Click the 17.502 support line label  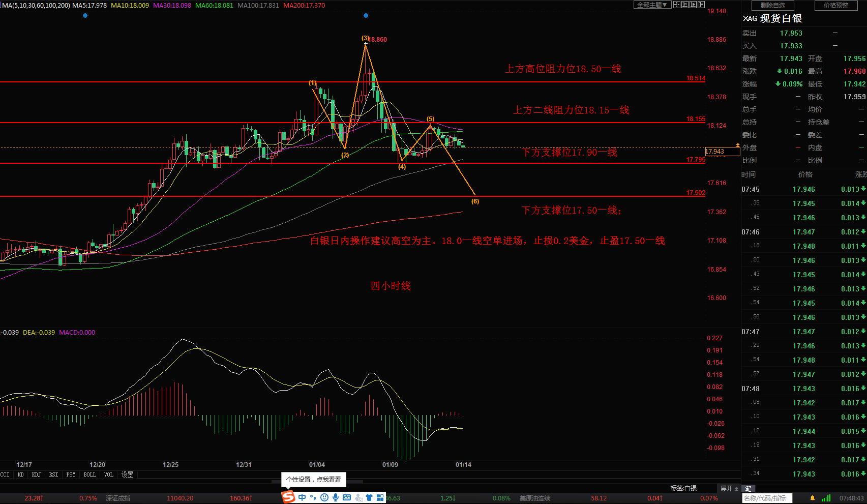696,193
